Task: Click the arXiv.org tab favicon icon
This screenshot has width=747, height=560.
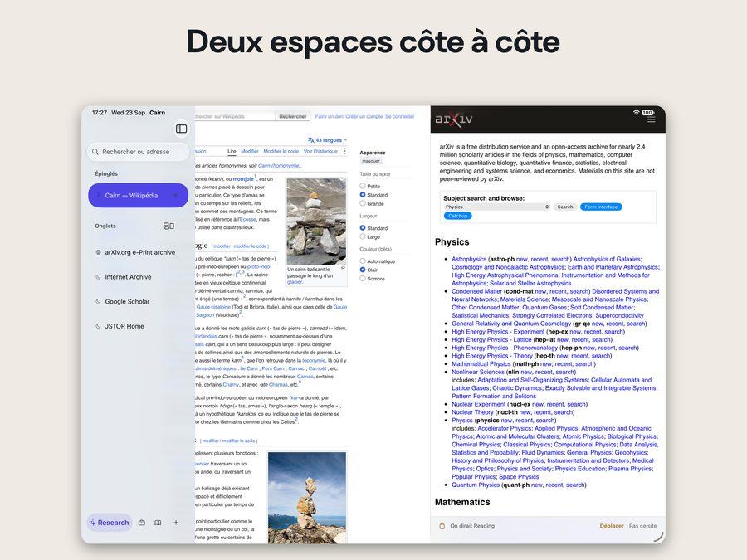Action: click(x=98, y=252)
